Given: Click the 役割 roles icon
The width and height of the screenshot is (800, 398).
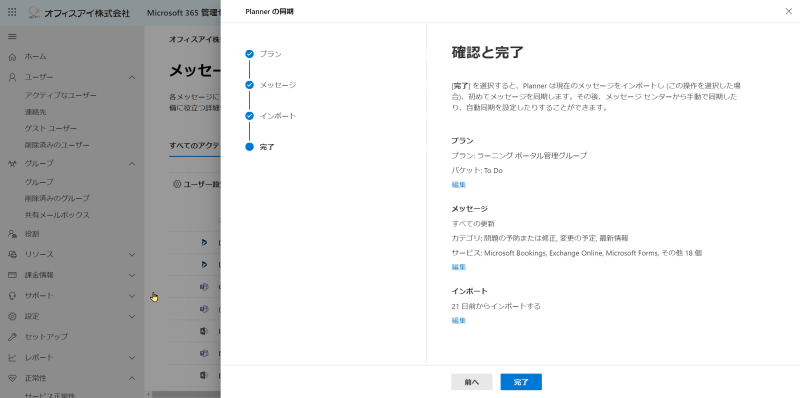Looking at the screenshot, I should click(13, 234).
